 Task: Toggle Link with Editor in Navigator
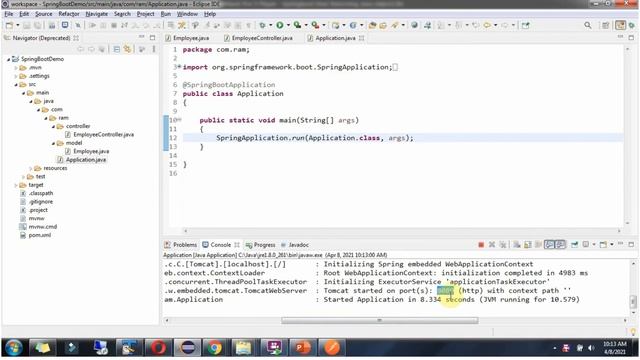coord(128,49)
